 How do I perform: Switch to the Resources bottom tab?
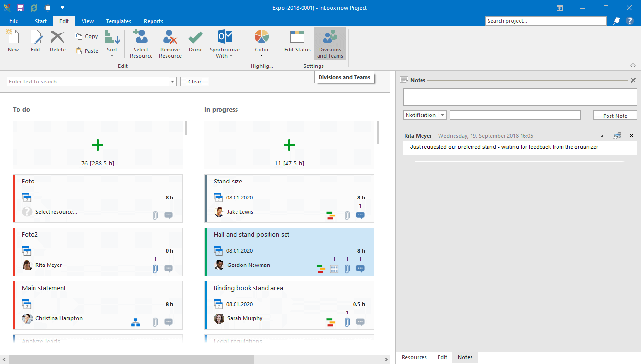(x=414, y=357)
